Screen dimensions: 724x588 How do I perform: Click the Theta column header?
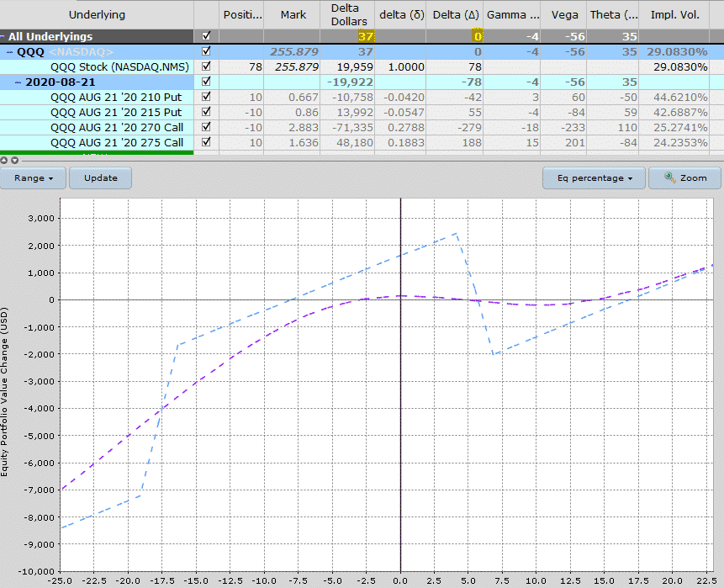point(614,15)
